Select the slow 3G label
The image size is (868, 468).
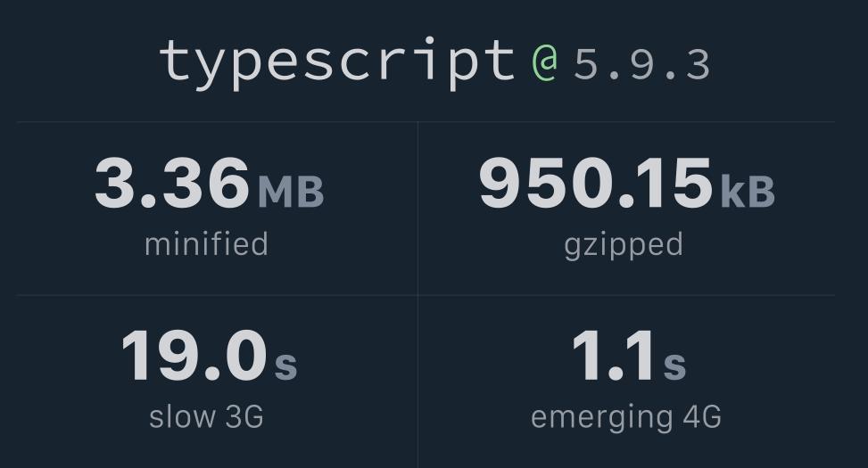(206, 416)
